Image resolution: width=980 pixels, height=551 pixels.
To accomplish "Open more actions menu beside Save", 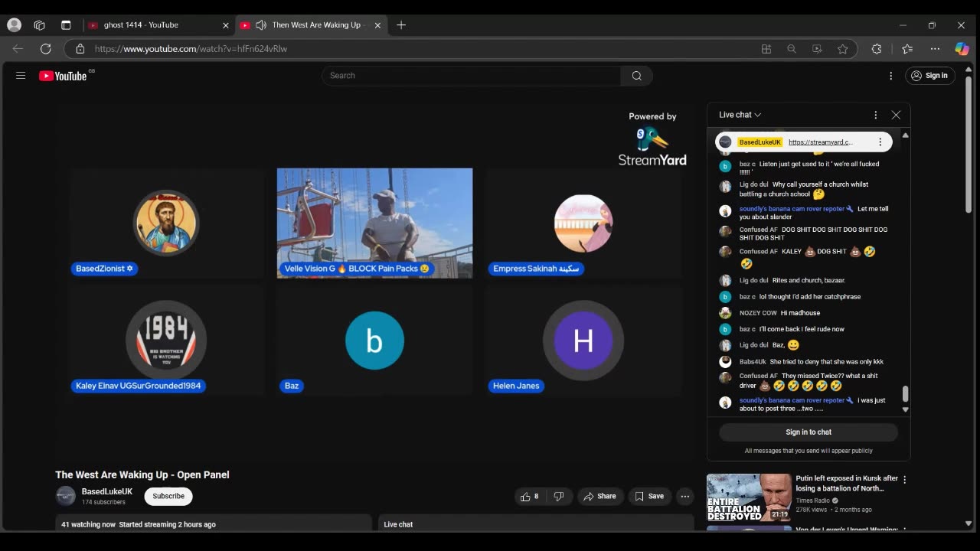I will click(x=685, y=497).
